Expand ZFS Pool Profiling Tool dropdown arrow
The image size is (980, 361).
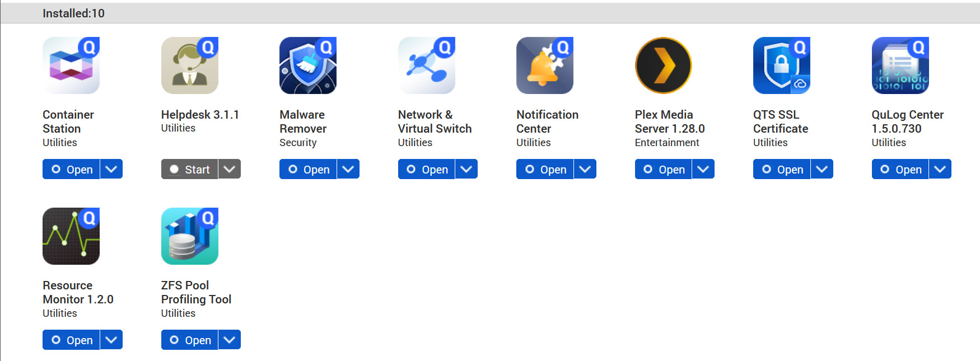tap(230, 340)
